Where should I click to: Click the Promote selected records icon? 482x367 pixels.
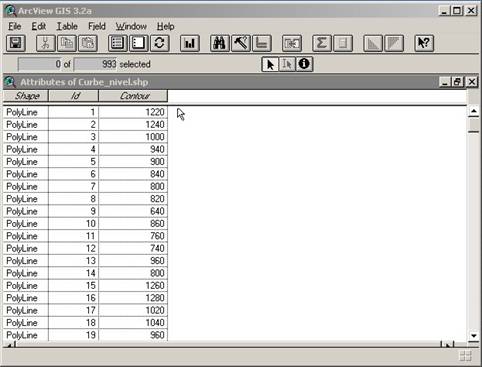tap(262, 43)
